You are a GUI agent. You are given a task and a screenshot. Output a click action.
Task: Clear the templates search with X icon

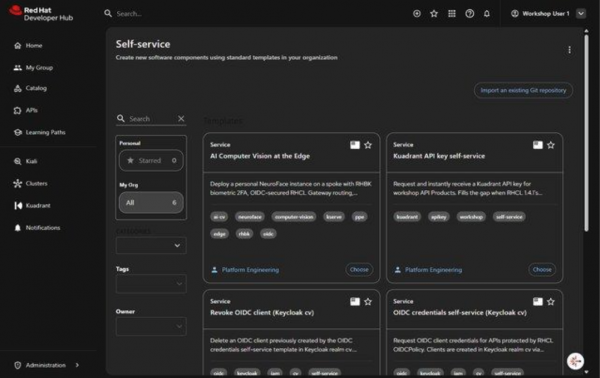pos(181,119)
